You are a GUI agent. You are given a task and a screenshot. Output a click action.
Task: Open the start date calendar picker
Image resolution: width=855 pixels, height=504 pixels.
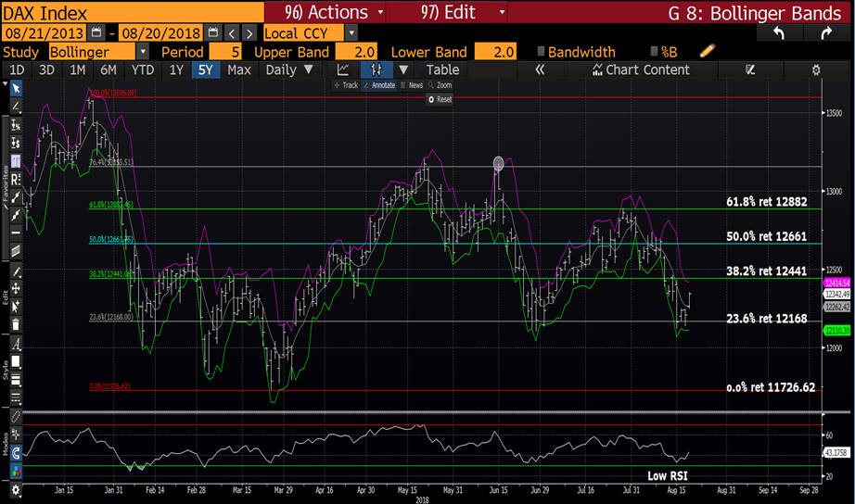point(96,32)
